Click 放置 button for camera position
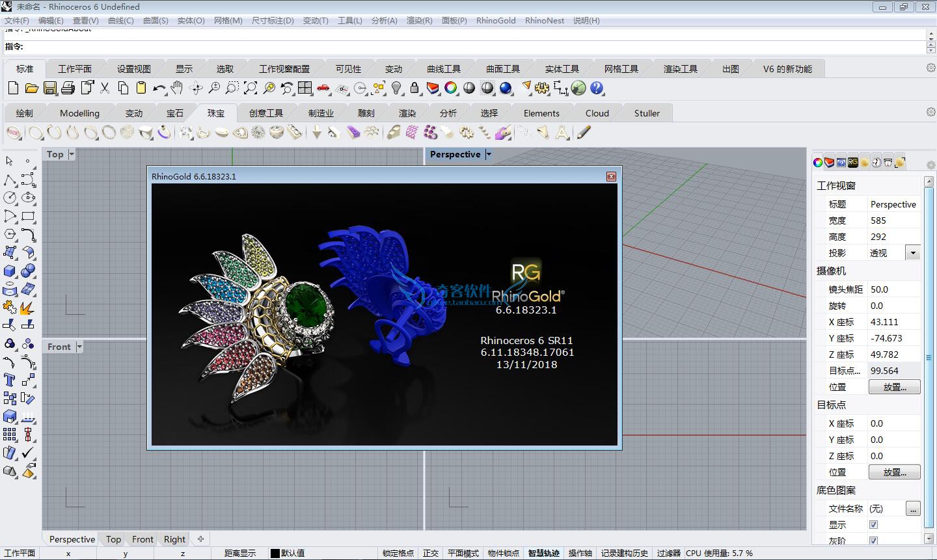 tap(895, 387)
